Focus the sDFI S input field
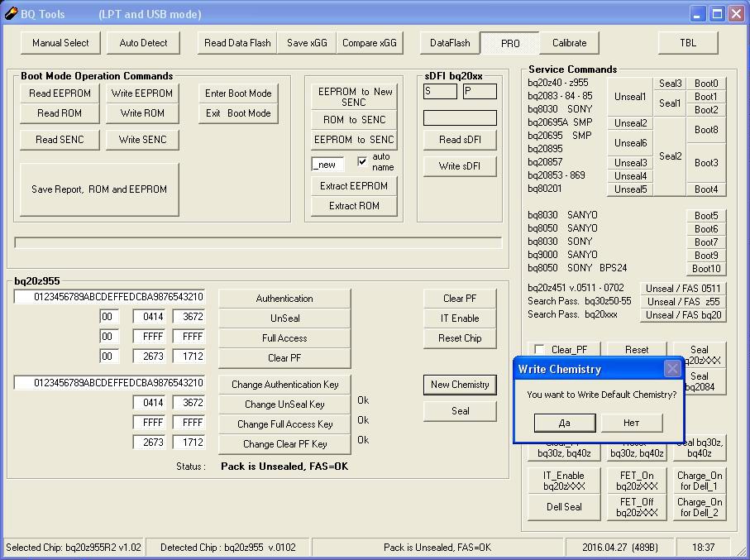This screenshot has height=560, width=750. click(440, 92)
